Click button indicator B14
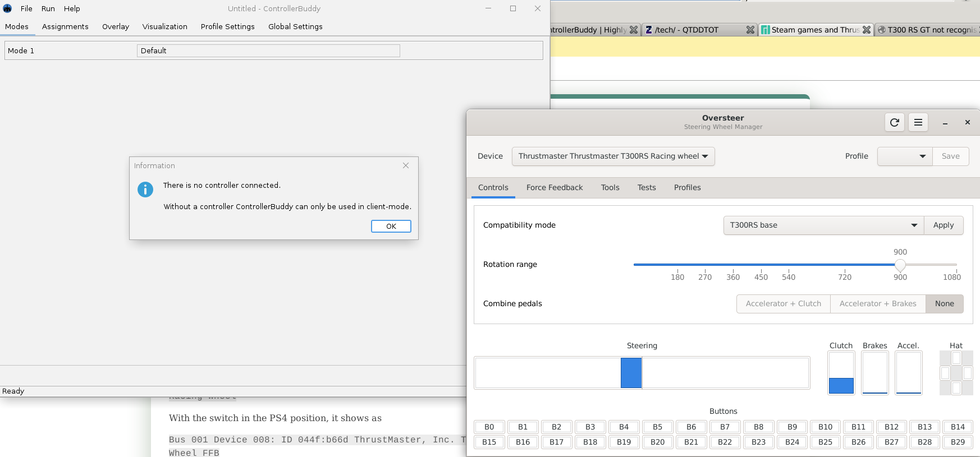This screenshot has width=980, height=457. (x=958, y=427)
